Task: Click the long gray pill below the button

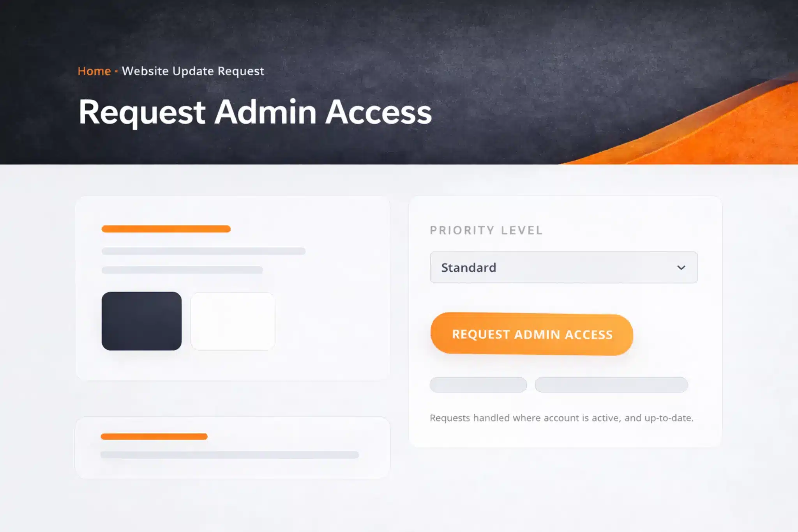Action: tap(611, 385)
